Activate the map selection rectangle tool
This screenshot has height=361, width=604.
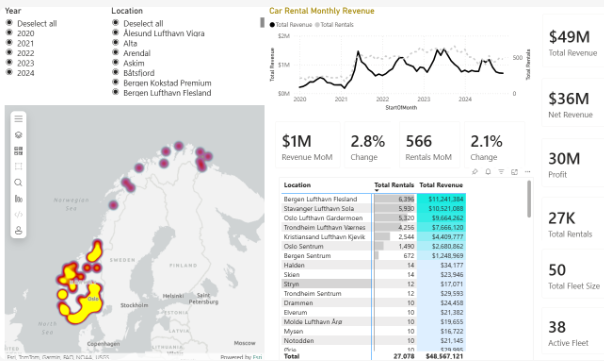coord(18,166)
